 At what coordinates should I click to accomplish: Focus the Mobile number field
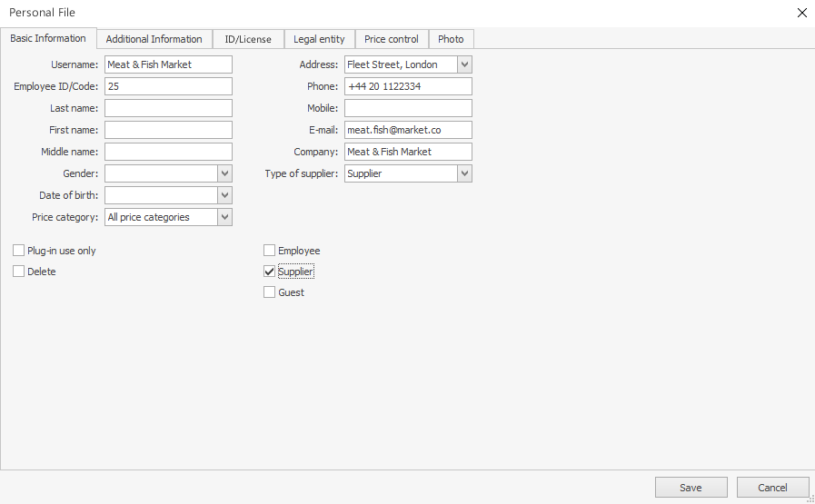tap(408, 108)
